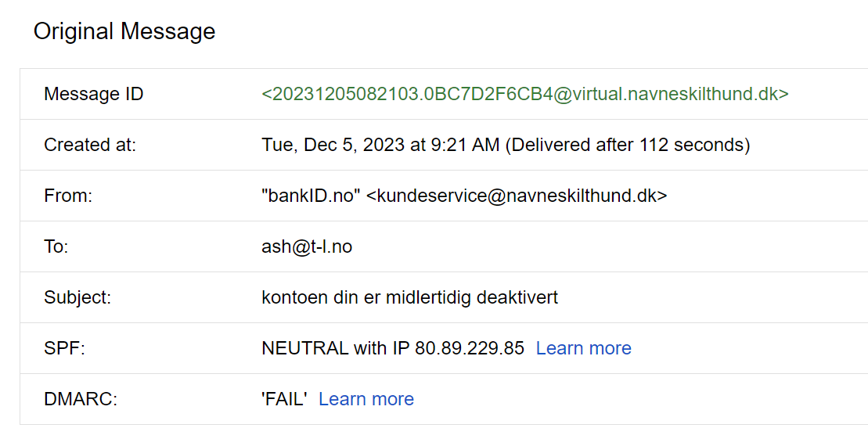Click the green Message ID value

coord(524,94)
